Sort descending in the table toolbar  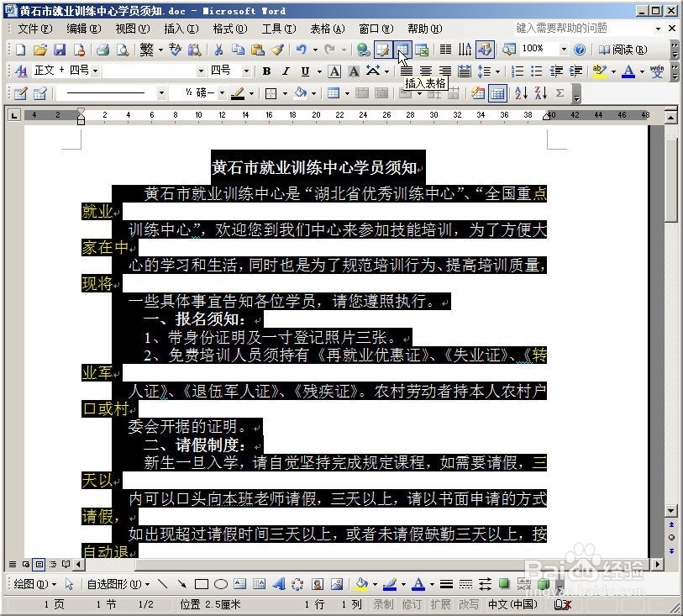540,92
